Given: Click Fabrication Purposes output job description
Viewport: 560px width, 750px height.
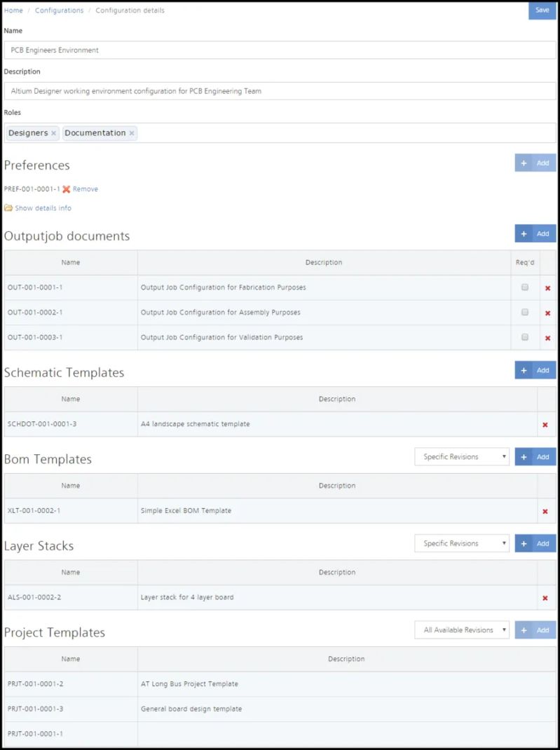Looking at the screenshot, I should (224, 287).
